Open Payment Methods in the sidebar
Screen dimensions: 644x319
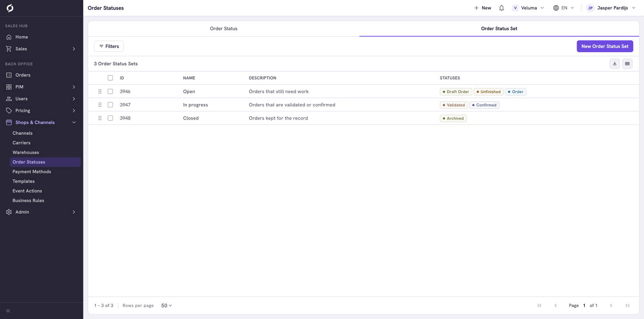coord(32,172)
